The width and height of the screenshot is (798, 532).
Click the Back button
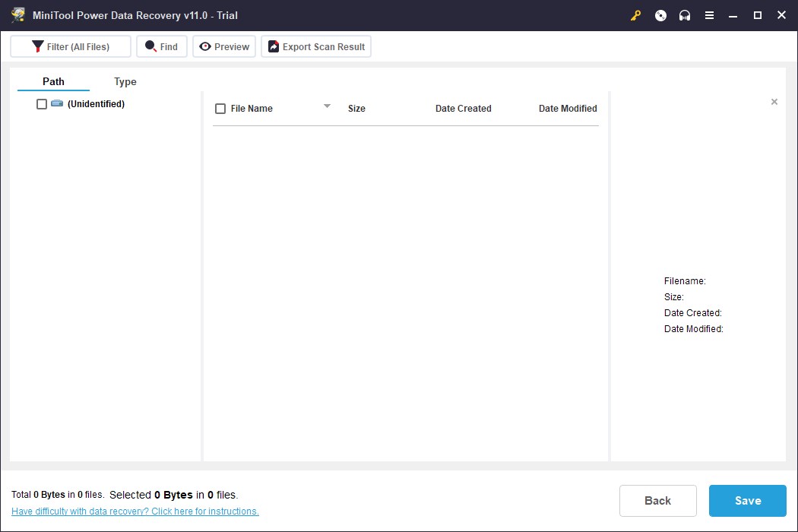point(658,500)
